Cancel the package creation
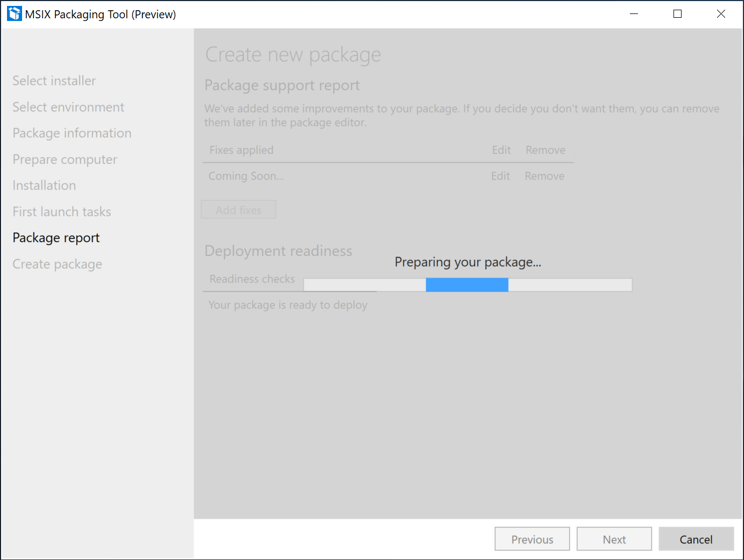The height and width of the screenshot is (560, 744). click(x=696, y=539)
